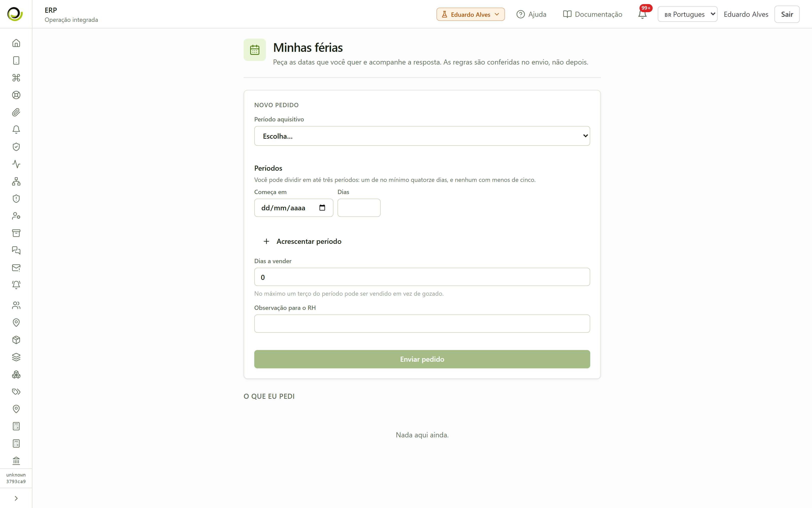Open the org chart network sidebar icon
The width and height of the screenshot is (812, 508).
coord(16,181)
